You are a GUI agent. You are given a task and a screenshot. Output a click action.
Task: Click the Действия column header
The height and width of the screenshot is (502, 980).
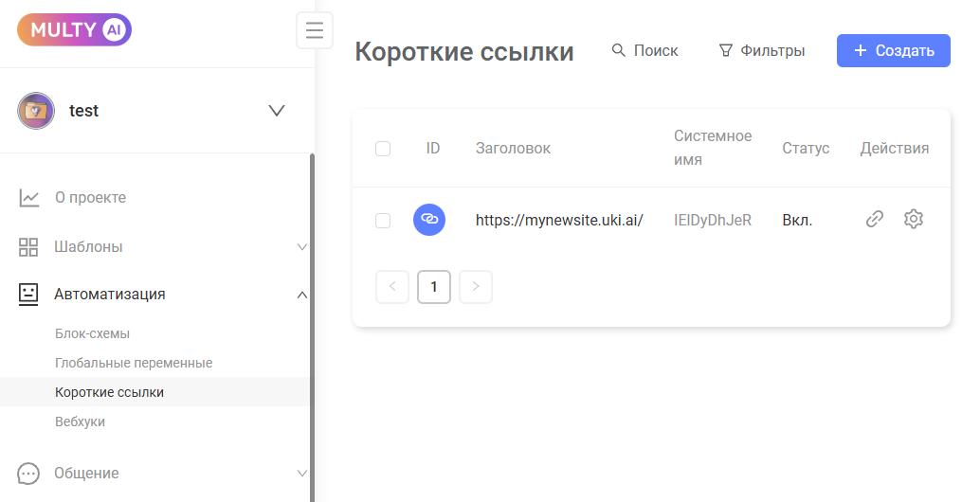point(895,149)
